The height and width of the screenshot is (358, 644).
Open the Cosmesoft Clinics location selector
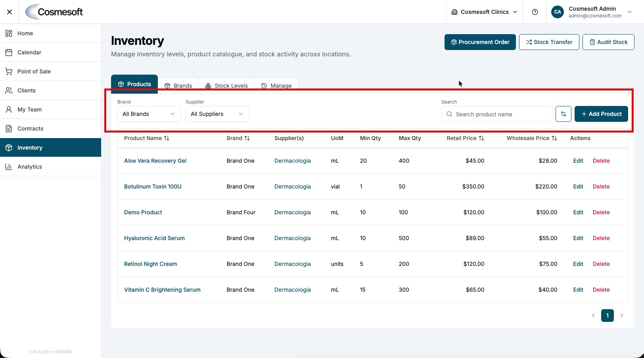coord(484,12)
